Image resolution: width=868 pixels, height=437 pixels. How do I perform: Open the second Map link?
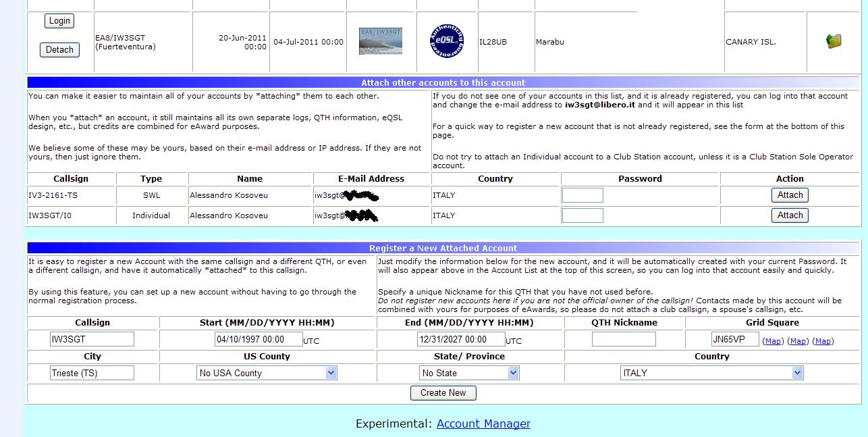coord(798,341)
